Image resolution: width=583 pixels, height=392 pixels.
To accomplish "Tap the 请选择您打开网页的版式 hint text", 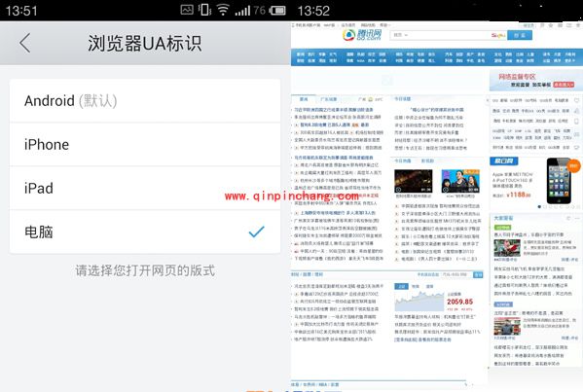I will click(145, 270).
